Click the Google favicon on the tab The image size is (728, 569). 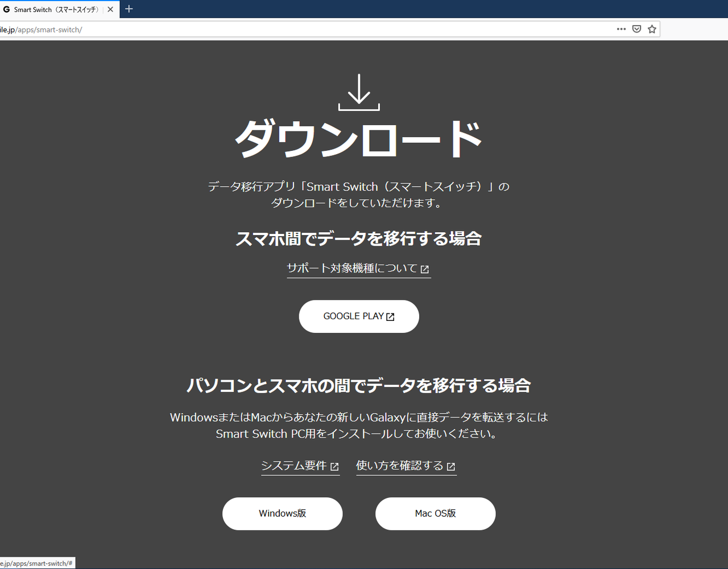click(x=7, y=10)
